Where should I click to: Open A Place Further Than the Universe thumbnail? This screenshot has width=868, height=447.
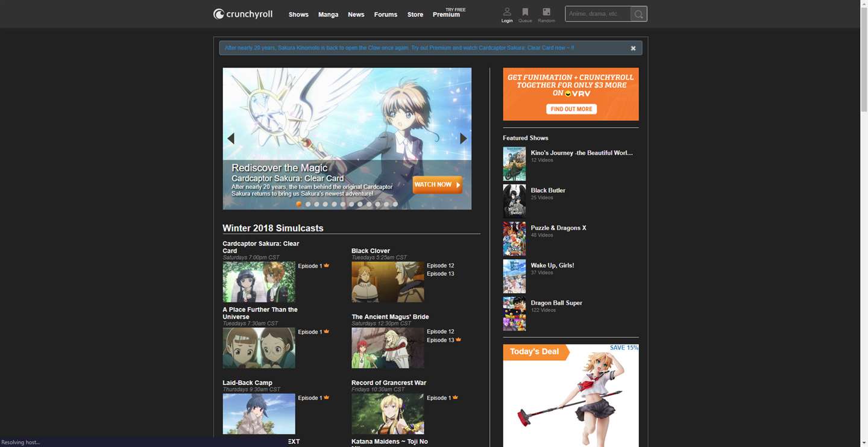(259, 348)
